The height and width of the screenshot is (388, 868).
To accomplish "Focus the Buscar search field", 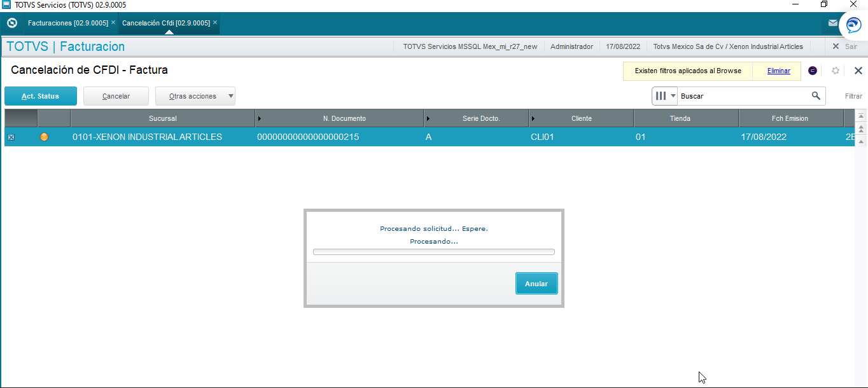I will click(x=745, y=96).
